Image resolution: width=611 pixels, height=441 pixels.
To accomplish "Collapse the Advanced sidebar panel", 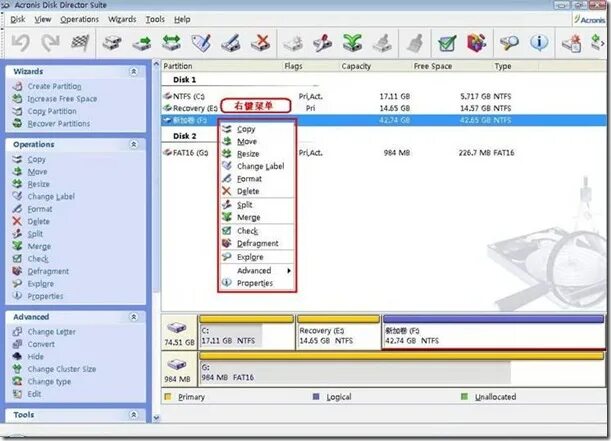I will pos(133,317).
